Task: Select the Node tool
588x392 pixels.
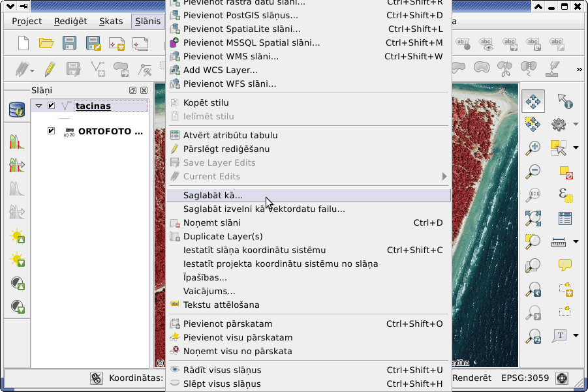Action: [x=144, y=69]
